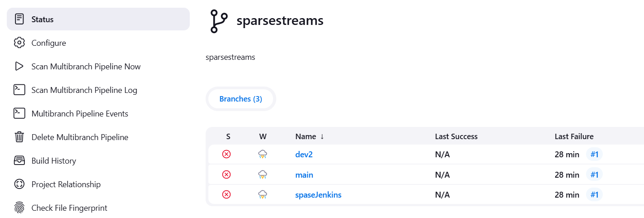Click the Project Relationship icon
This screenshot has height=218, width=644.
[19, 184]
